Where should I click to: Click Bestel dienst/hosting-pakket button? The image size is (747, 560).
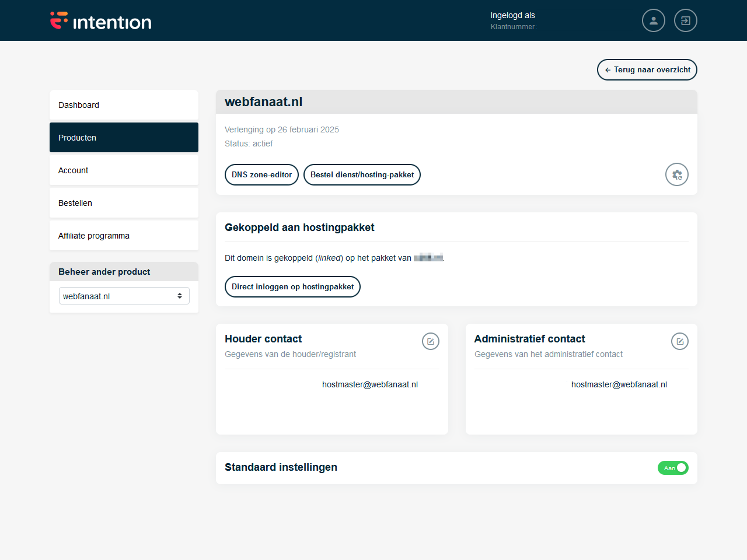pos(362,174)
